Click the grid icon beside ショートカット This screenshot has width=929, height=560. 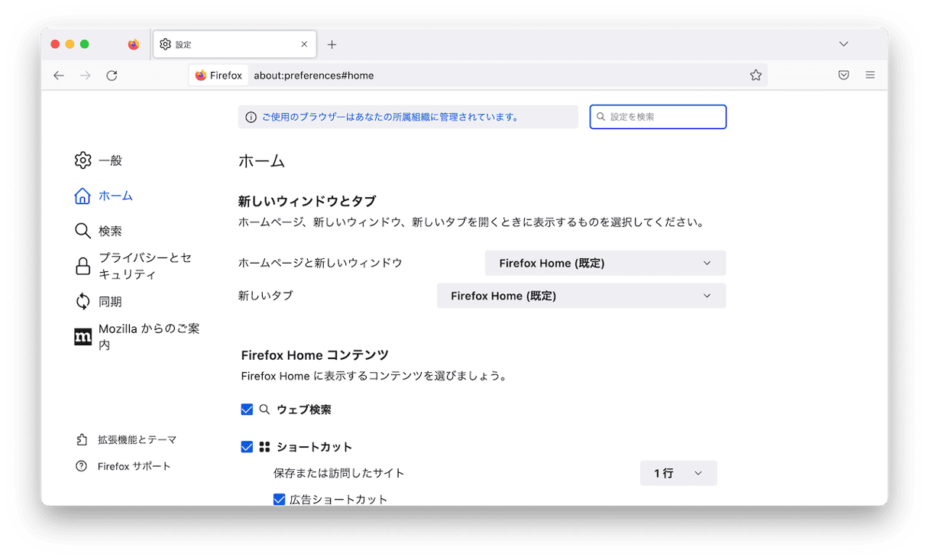point(264,447)
